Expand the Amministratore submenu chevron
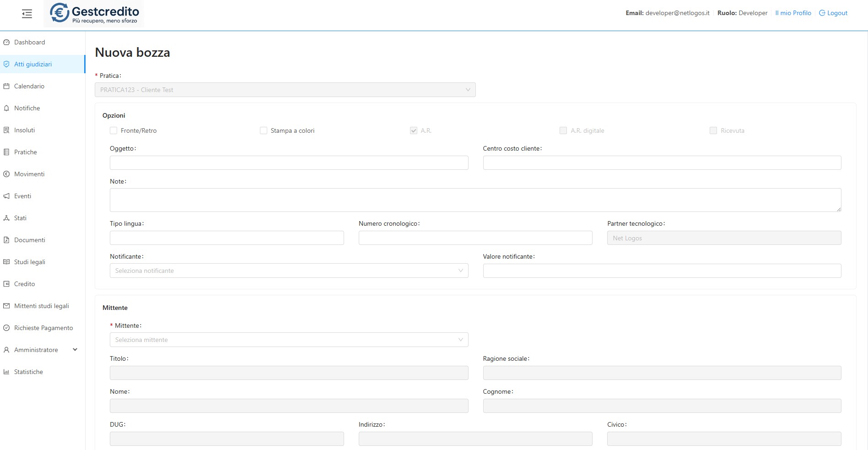This screenshot has height=450, width=868. point(75,350)
